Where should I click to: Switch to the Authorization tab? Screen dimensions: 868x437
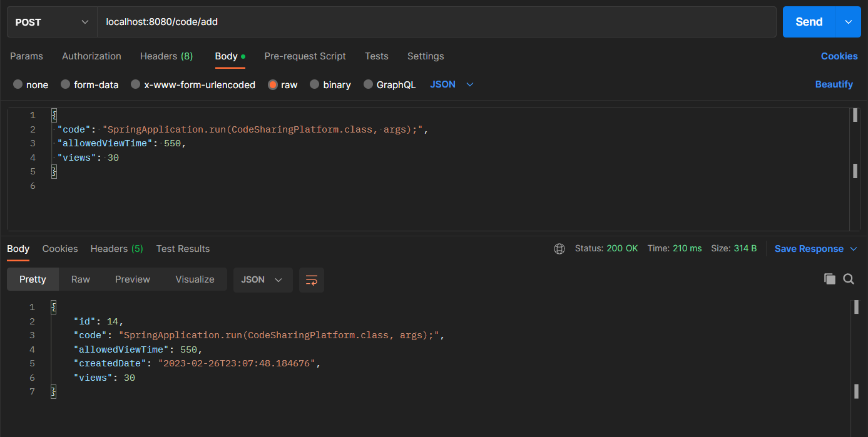click(x=91, y=56)
